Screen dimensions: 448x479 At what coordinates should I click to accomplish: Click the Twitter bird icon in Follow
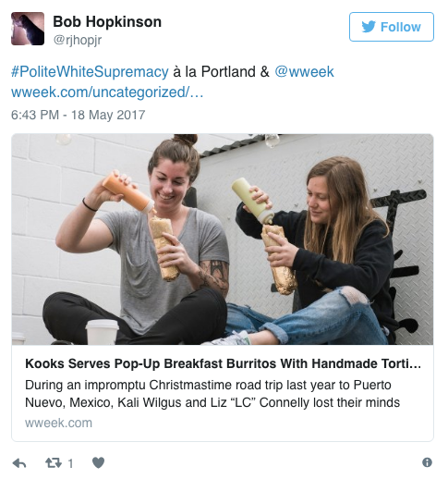coord(369,27)
